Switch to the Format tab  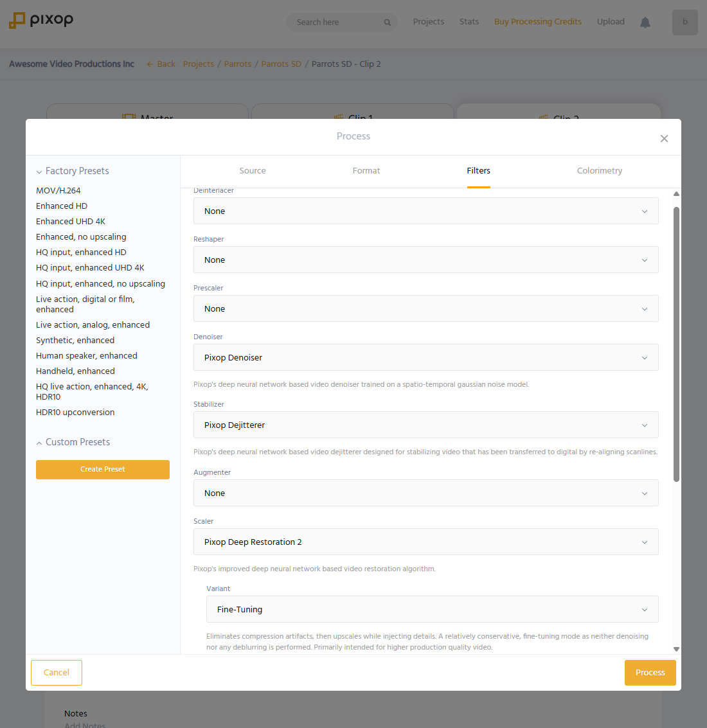(x=366, y=170)
